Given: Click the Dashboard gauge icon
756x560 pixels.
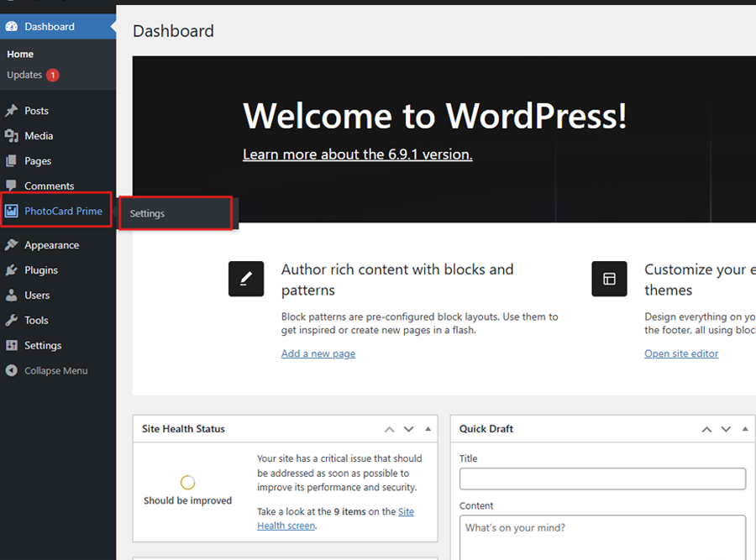Looking at the screenshot, I should tap(12, 27).
